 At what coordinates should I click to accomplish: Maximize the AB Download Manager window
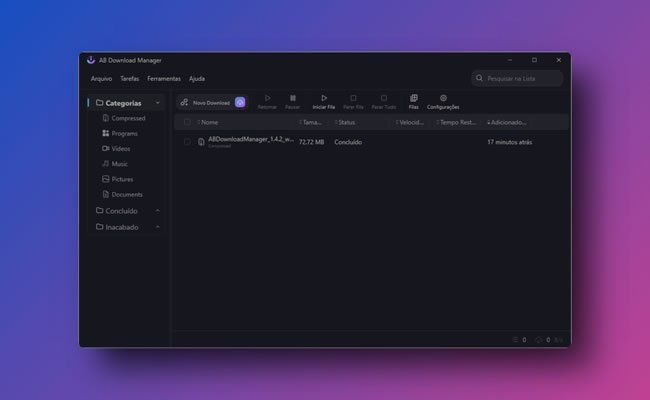[x=534, y=60]
